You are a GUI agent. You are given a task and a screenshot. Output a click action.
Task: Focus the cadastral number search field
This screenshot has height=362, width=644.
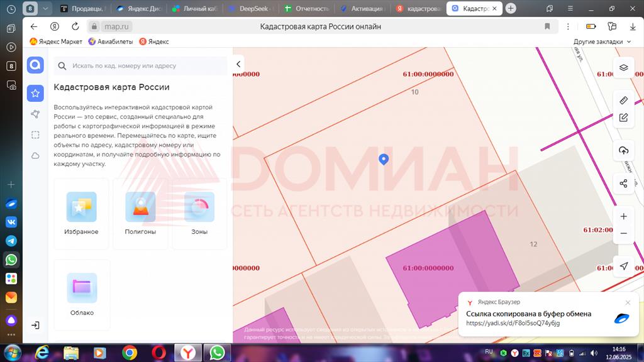pos(140,65)
